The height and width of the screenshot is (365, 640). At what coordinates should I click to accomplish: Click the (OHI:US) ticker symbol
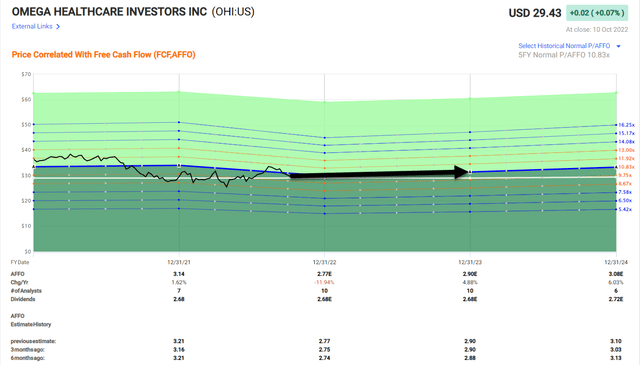coord(233,11)
